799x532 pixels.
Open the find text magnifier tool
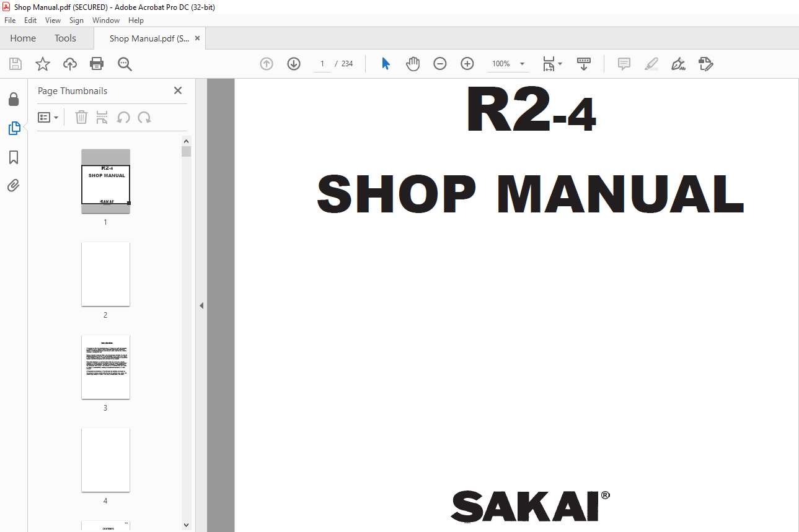tap(125, 64)
